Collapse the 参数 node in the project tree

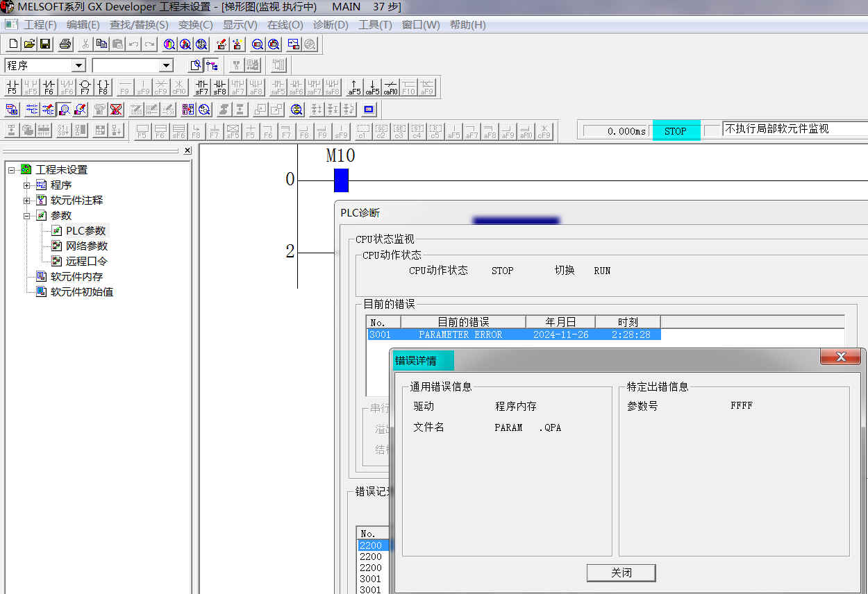tap(27, 216)
